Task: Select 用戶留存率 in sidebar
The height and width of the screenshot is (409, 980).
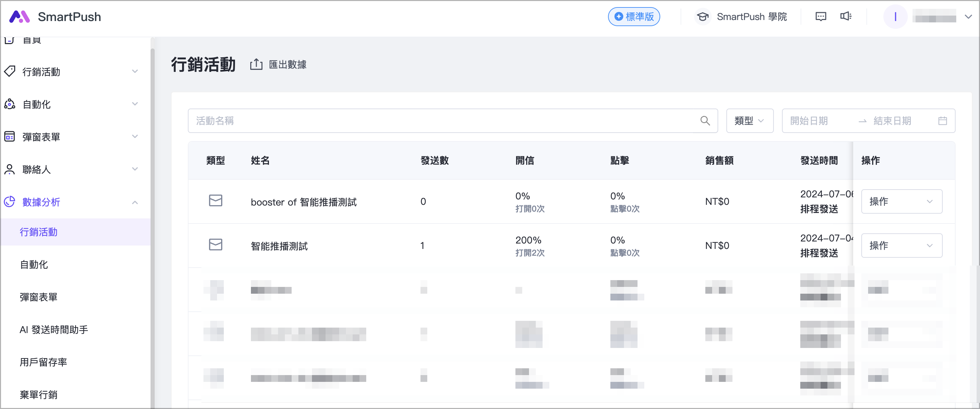Action: 43,362
